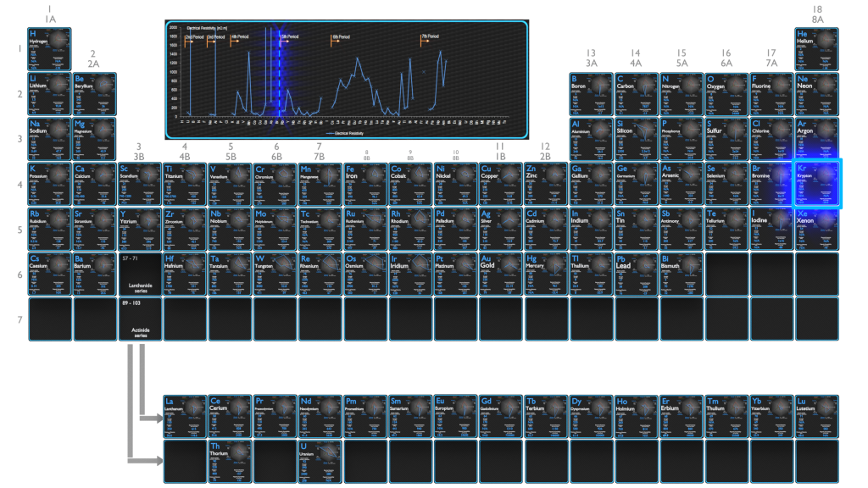This screenshot has width=868, height=488.
Task: Click the Actinide series cell
Action: (x=140, y=319)
